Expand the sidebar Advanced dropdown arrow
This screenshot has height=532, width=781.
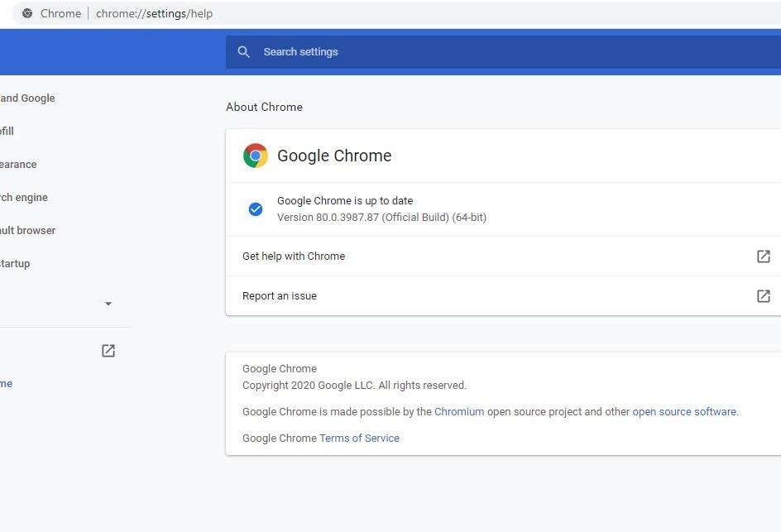pos(108,304)
